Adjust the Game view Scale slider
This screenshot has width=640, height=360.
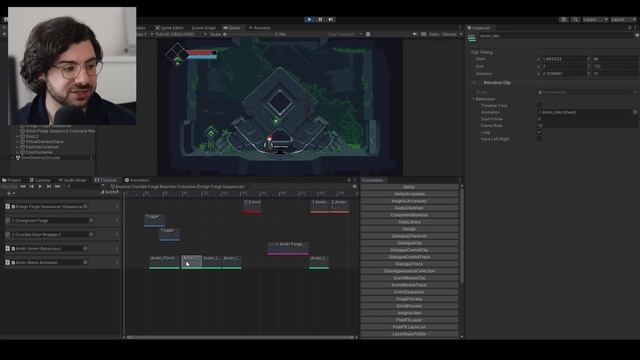(x=249, y=34)
